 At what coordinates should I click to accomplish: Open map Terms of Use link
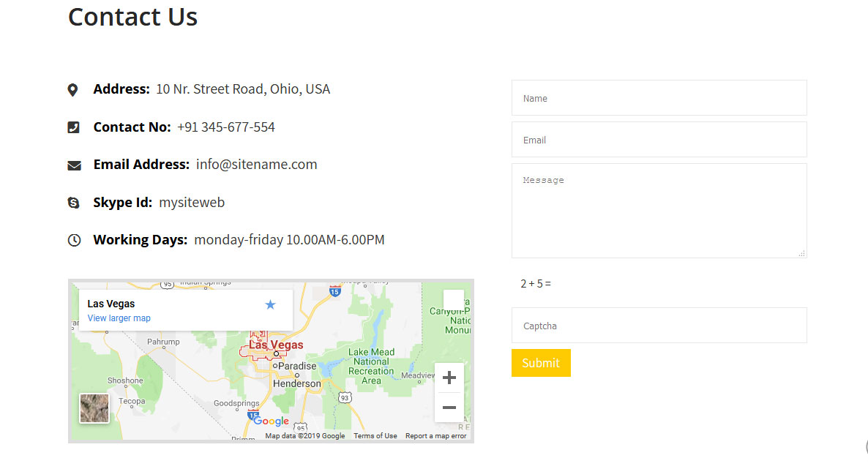pos(375,436)
